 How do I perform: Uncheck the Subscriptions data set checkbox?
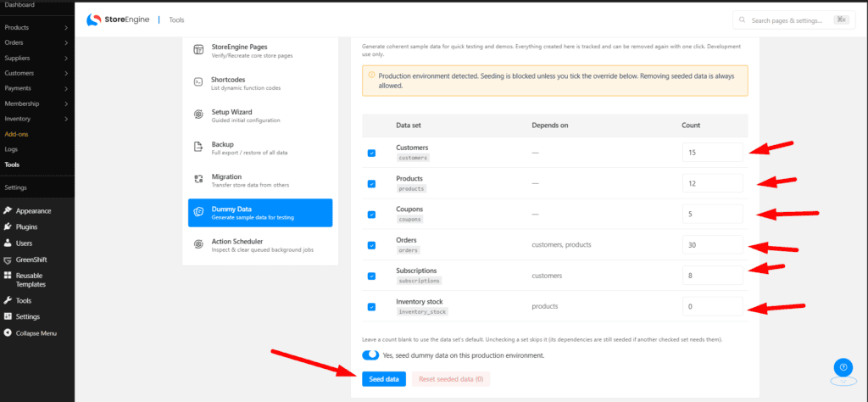(371, 276)
